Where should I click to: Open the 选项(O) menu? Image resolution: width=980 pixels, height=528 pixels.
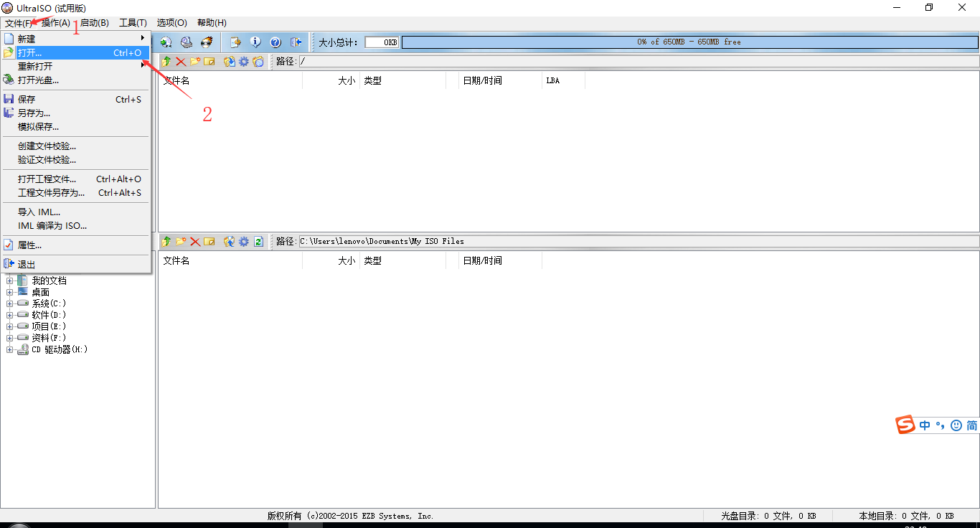tap(172, 23)
